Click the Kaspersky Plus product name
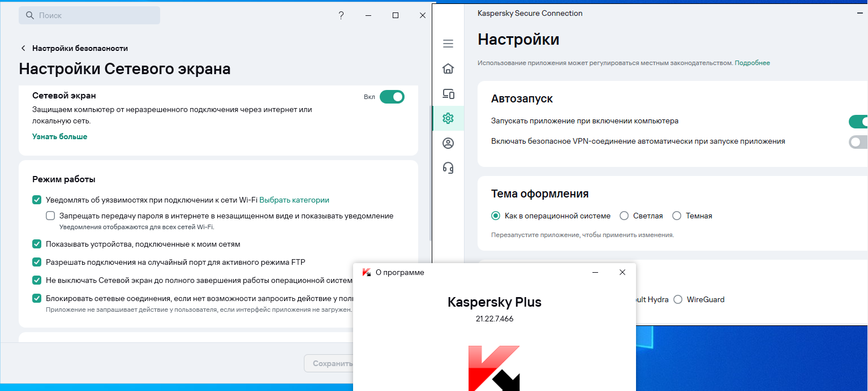Image resolution: width=868 pixels, height=391 pixels. pyautogui.click(x=495, y=302)
